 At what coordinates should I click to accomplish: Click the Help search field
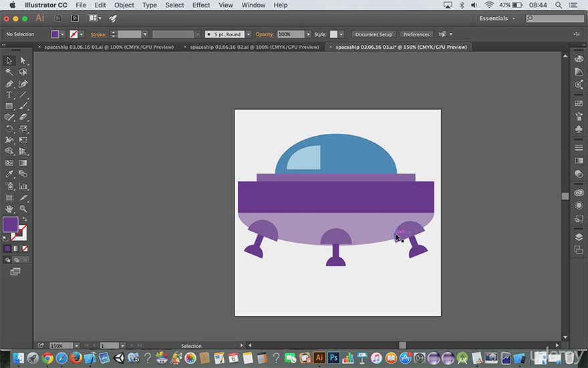pos(555,18)
